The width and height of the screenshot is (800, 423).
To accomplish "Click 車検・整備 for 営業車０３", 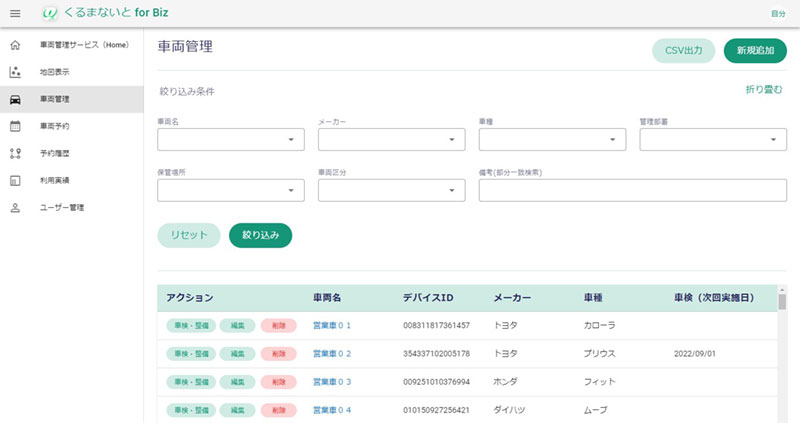I will click(x=191, y=382).
